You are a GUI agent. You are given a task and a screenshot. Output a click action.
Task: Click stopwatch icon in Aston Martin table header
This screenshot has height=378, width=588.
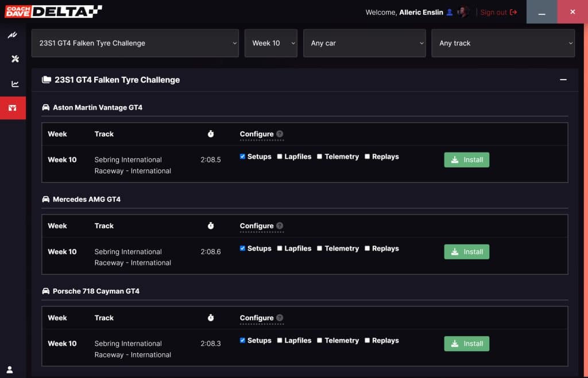pyautogui.click(x=211, y=134)
